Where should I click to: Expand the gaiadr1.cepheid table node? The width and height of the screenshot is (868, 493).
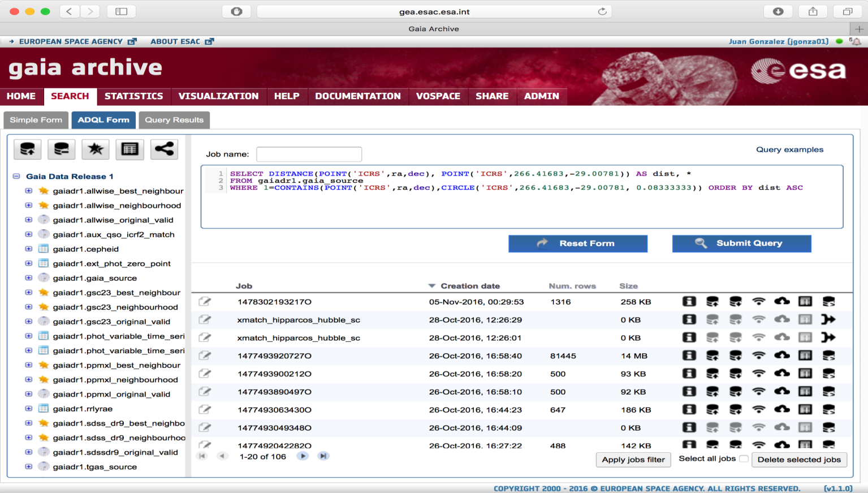29,249
